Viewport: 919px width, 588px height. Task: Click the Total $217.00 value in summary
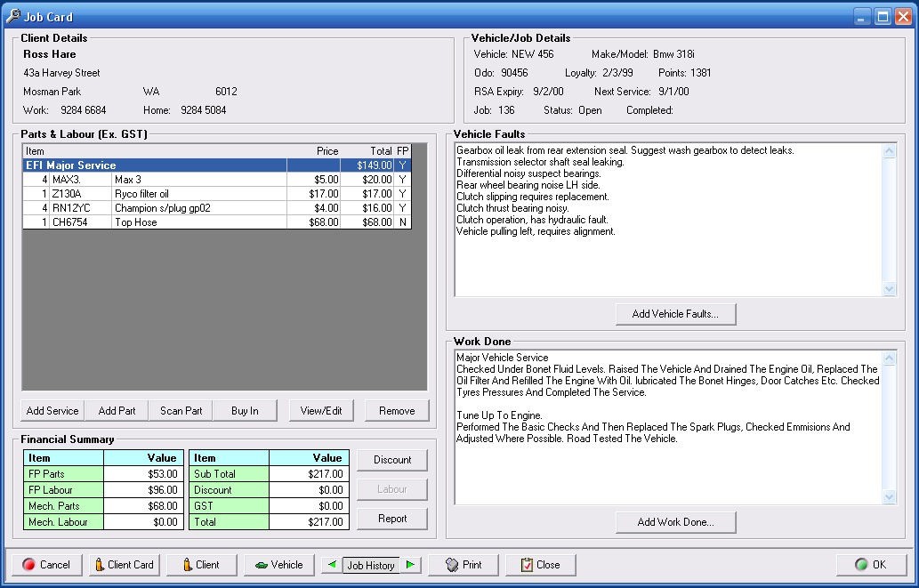tap(309, 522)
